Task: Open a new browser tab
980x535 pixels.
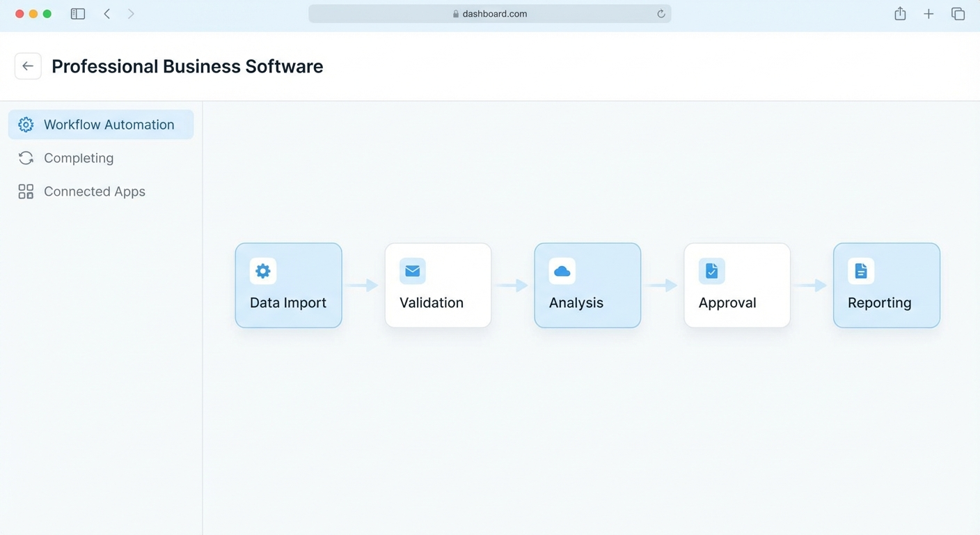Action: coord(928,13)
